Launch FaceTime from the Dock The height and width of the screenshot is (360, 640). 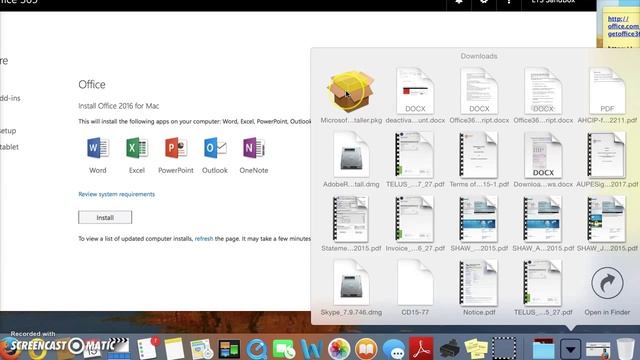[x=284, y=349]
